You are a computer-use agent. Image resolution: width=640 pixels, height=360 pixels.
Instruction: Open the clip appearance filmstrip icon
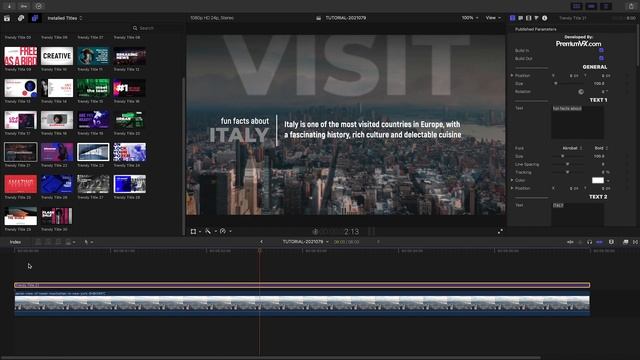click(611, 242)
